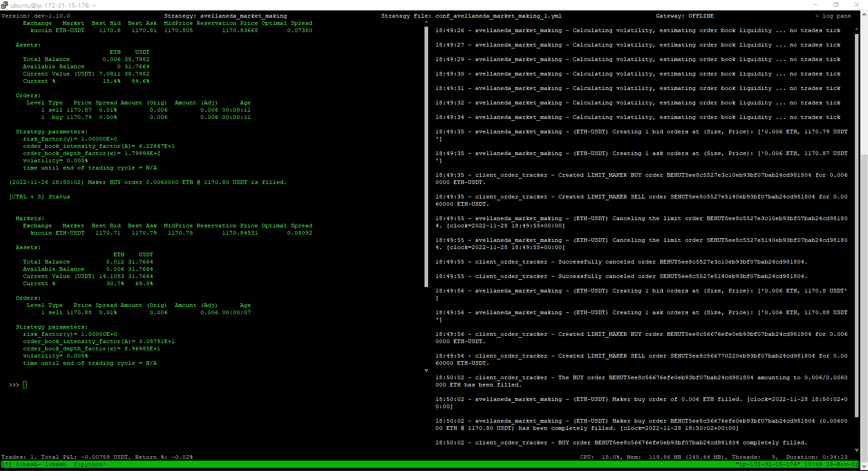Click strategy file 'conf_avellaneda_market_making_1.yml'
Viewport: 868px width, 471px height.
coord(499,16)
